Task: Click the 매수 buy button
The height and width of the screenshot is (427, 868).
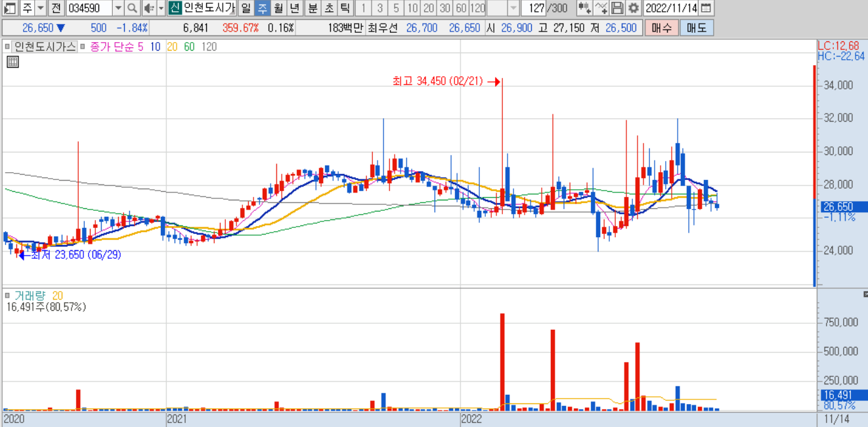Action: (x=661, y=28)
